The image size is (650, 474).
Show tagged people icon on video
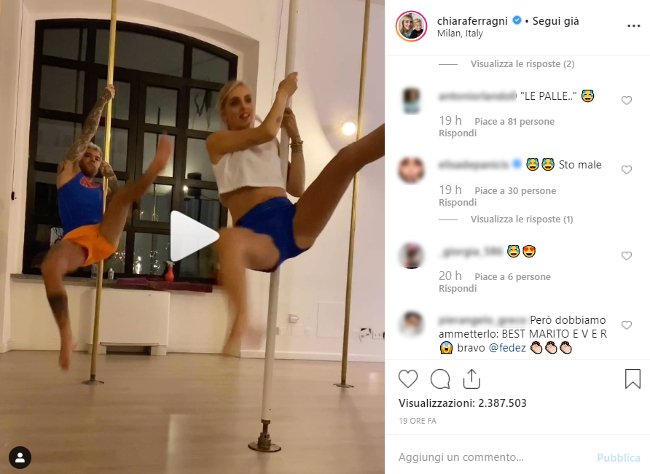[x=20, y=457]
